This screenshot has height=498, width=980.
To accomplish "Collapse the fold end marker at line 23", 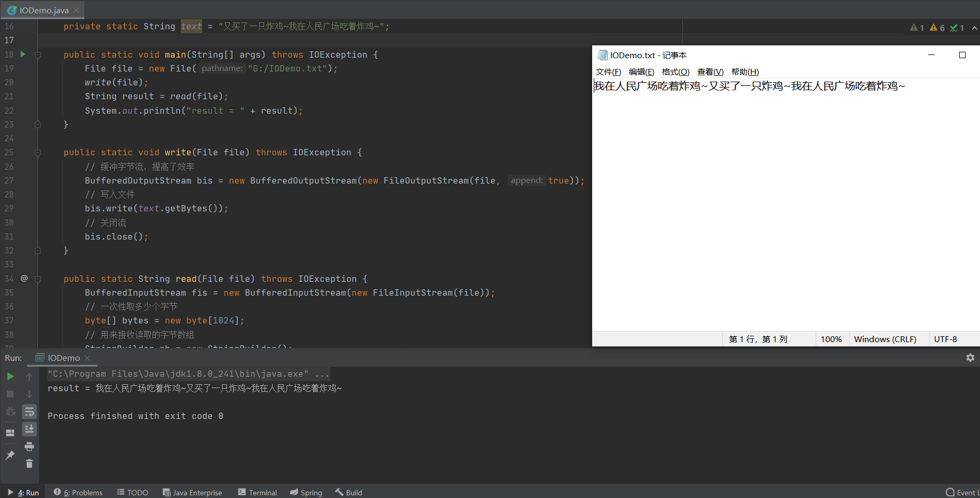I will (38, 124).
